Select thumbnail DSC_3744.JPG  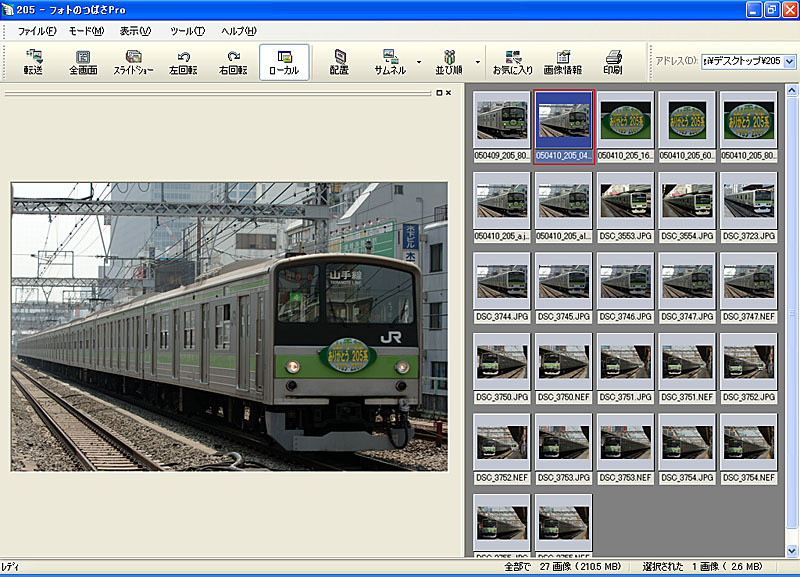tap(502, 288)
